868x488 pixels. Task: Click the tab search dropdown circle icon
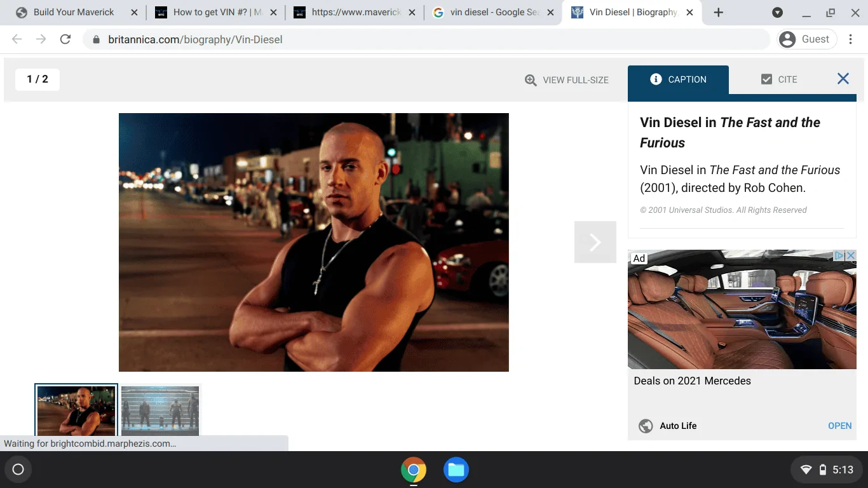tap(777, 13)
